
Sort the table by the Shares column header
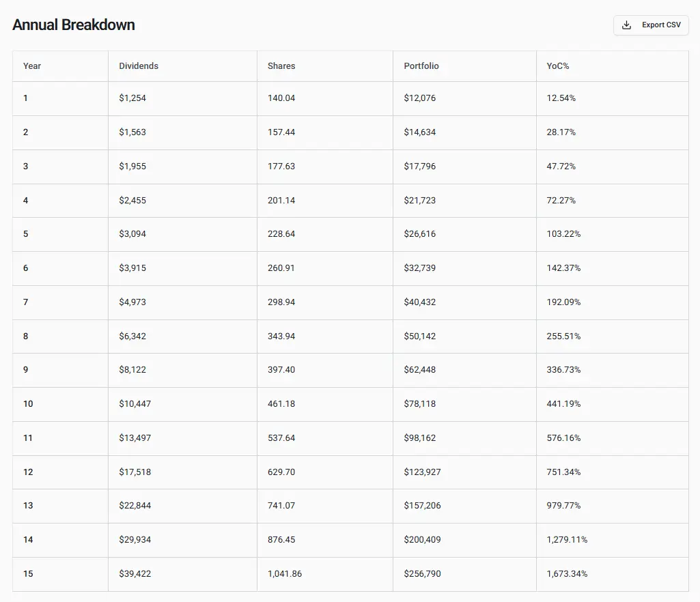tap(281, 66)
